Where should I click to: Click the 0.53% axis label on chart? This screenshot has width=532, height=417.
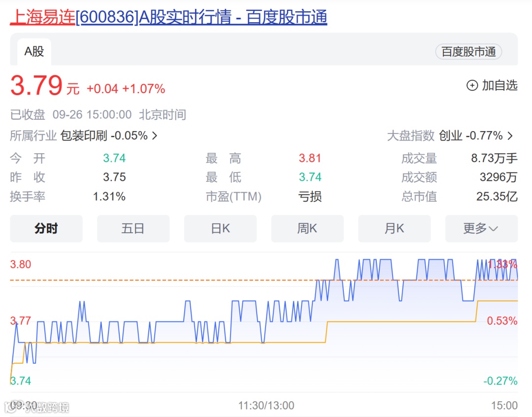(x=502, y=320)
